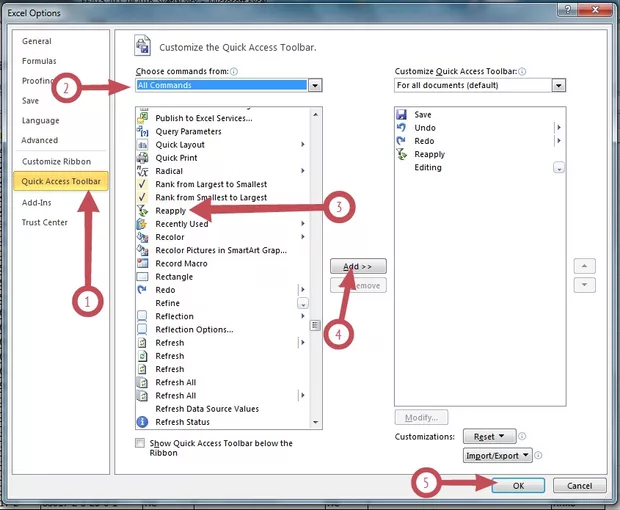This screenshot has width=620, height=510.
Task: Open the General options category
Action: 37,41
